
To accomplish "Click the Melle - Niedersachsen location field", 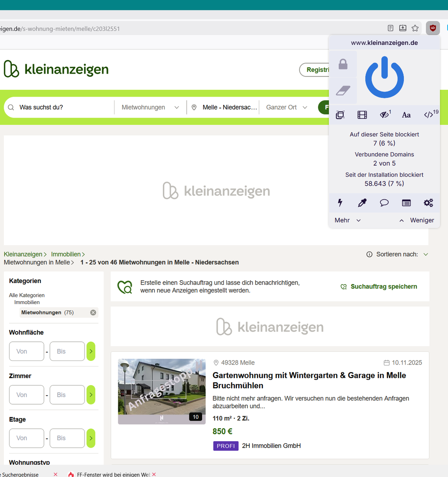I will coord(230,107).
